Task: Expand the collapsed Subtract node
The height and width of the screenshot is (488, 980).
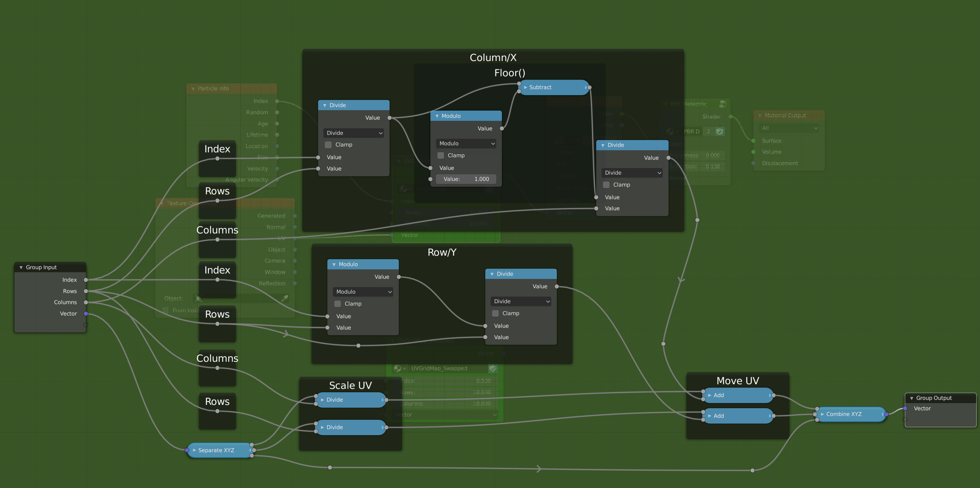Action: point(525,88)
